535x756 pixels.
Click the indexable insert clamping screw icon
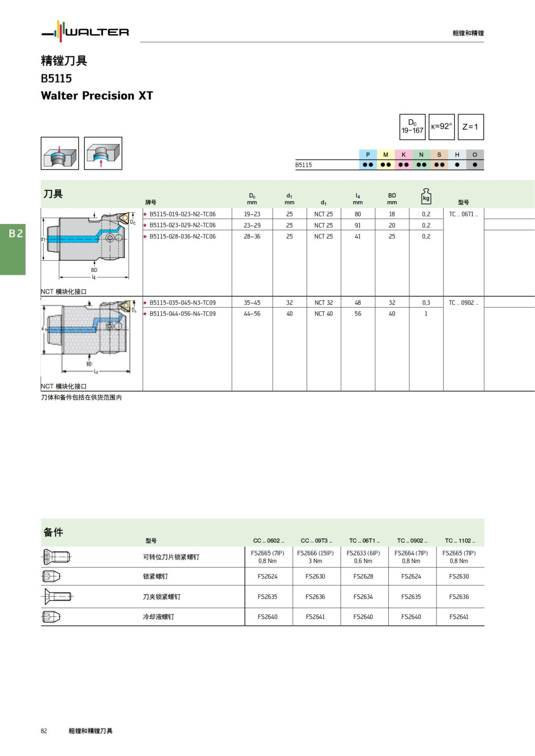[x=56, y=557]
